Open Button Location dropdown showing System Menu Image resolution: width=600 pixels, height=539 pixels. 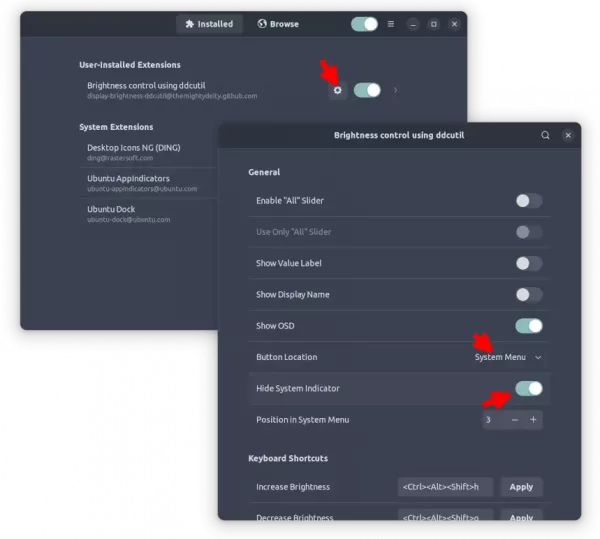point(508,357)
